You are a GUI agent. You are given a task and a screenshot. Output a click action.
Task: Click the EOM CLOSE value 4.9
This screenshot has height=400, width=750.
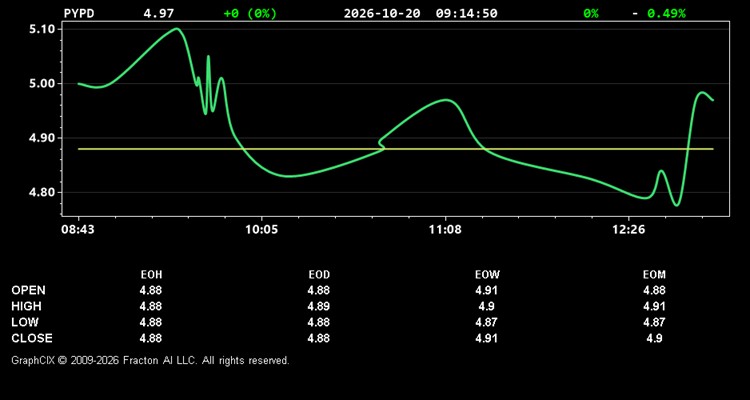click(654, 338)
